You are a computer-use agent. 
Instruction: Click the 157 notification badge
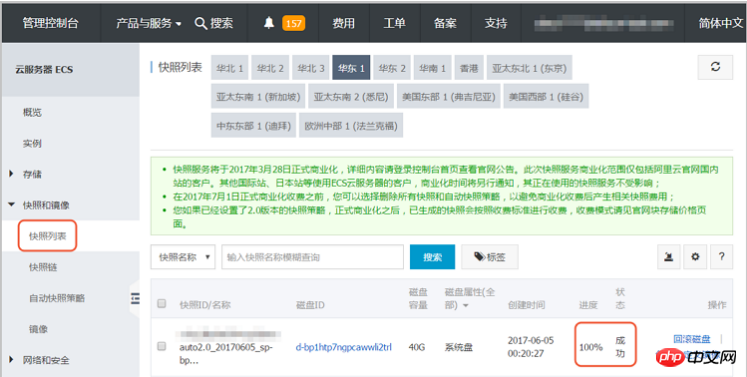(293, 23)
